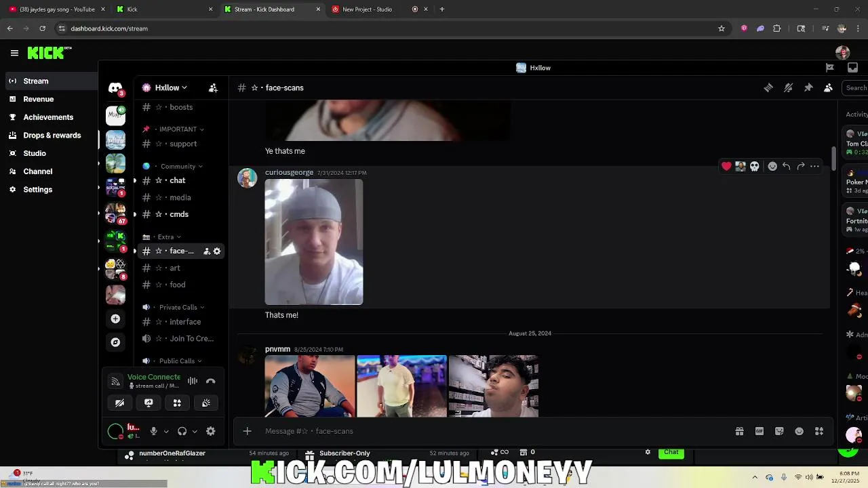868x488 pixels.
Task: Show member list icon
Action: (828, 87)
